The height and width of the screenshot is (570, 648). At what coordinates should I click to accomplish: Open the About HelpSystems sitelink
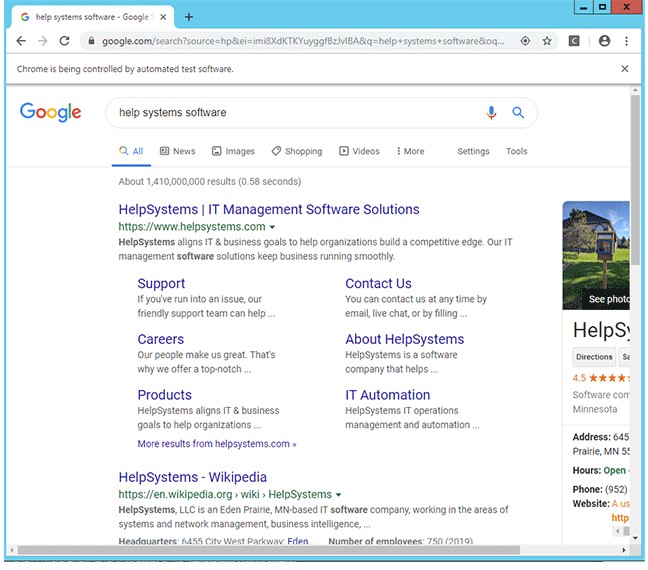[405, 339]
